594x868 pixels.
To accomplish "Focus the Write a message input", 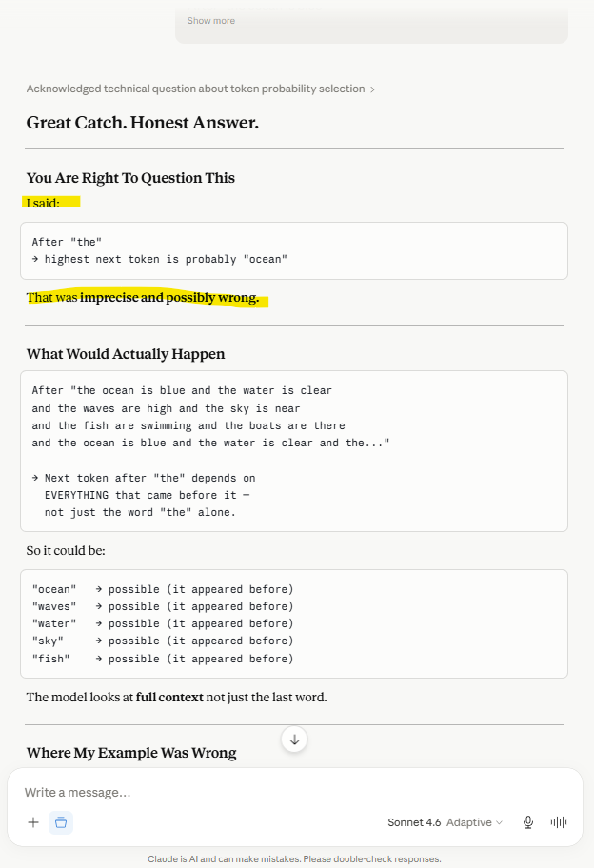I will (x=294, y=792).
